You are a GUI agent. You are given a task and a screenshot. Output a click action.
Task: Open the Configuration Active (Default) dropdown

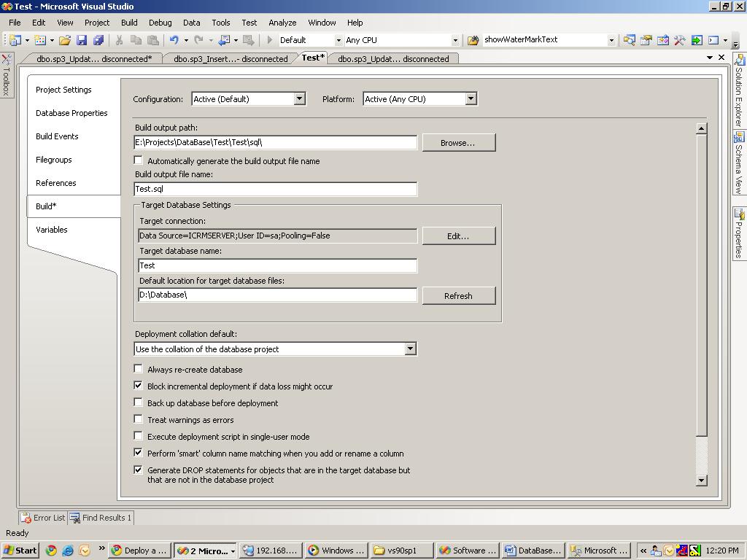(299, 98)
